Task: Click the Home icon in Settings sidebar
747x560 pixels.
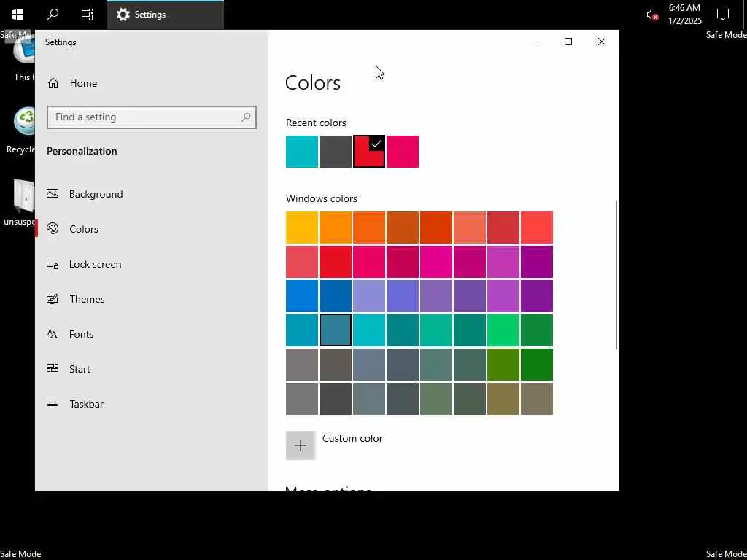Action: click(53, 83)
